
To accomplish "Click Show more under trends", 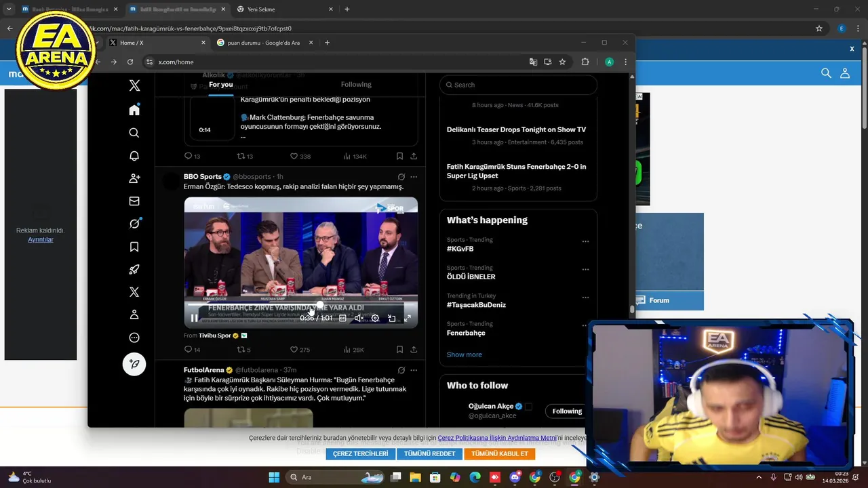I will coord(464,354).
